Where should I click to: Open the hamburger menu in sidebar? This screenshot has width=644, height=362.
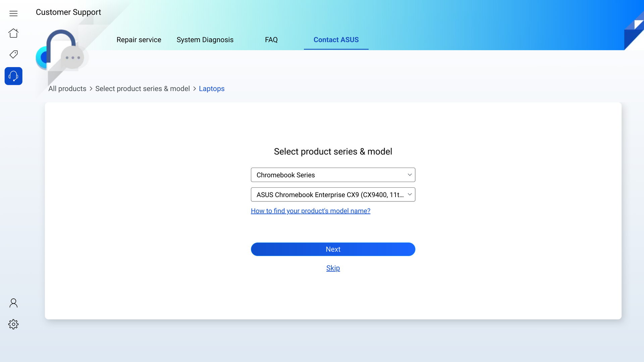pyautogui.click(x=13, y=13)
